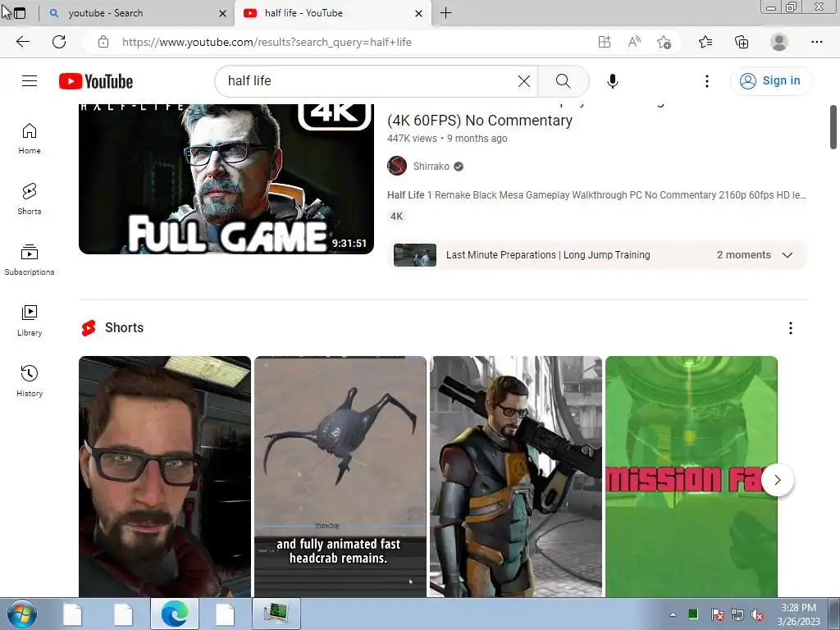The height and width of the screenshot is (630, 840).
Task: Open the FULL GAME video thumbnail
Action: [226, 178]
